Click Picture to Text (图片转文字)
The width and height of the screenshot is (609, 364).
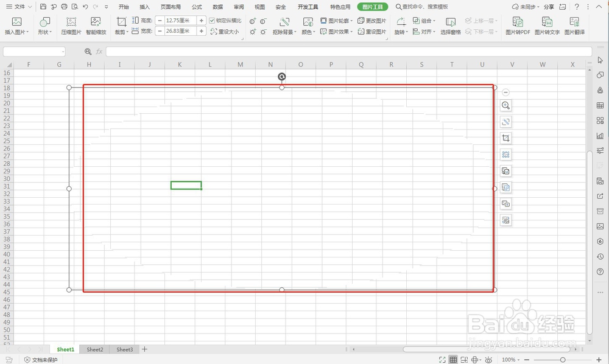547,26
